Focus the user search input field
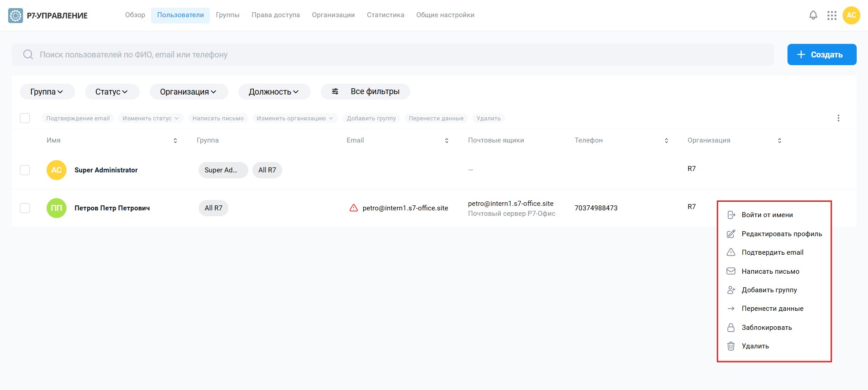The width and height of the screenshot is (868, 390). point(393,55)
